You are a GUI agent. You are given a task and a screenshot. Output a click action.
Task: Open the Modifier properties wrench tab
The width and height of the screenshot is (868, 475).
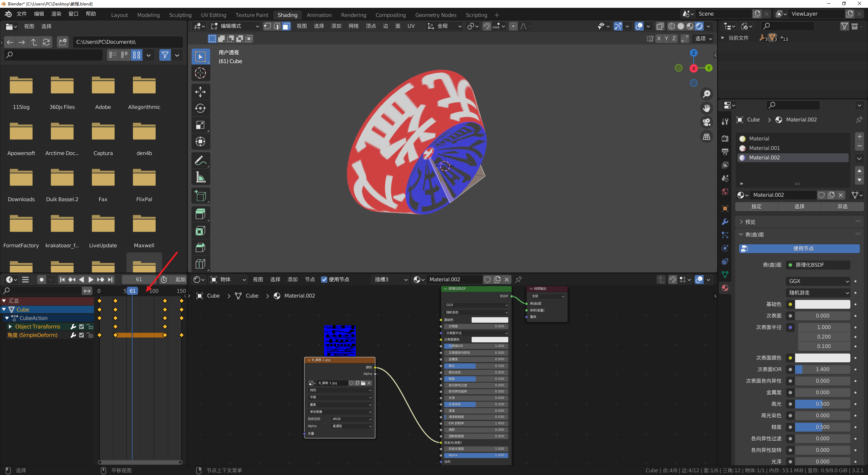[x=725, y=222]
